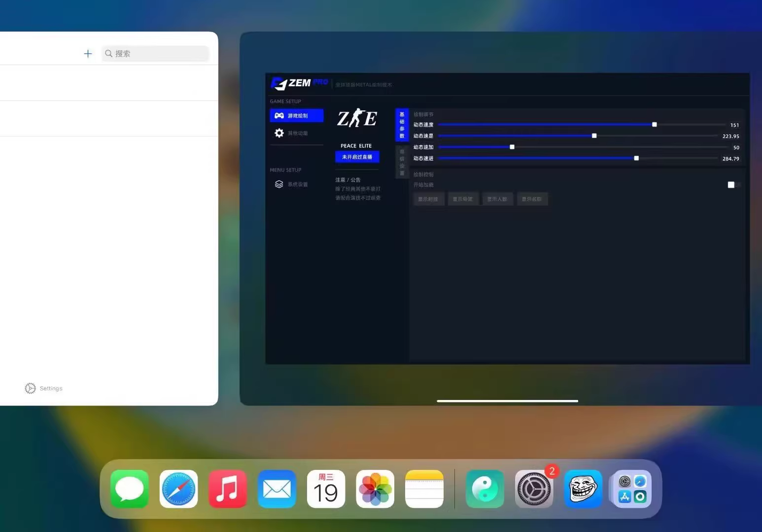The height and width of the screenshot is (532, 762).
Task: Tap the plus icon beside the search box
Action: click(x=88, y=54)
